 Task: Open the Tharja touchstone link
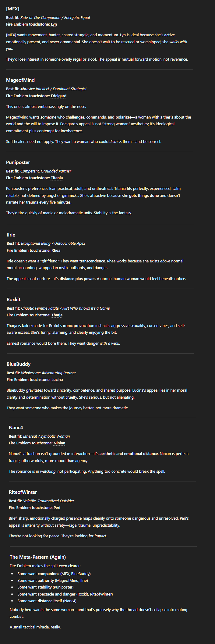tap(57, 315)
